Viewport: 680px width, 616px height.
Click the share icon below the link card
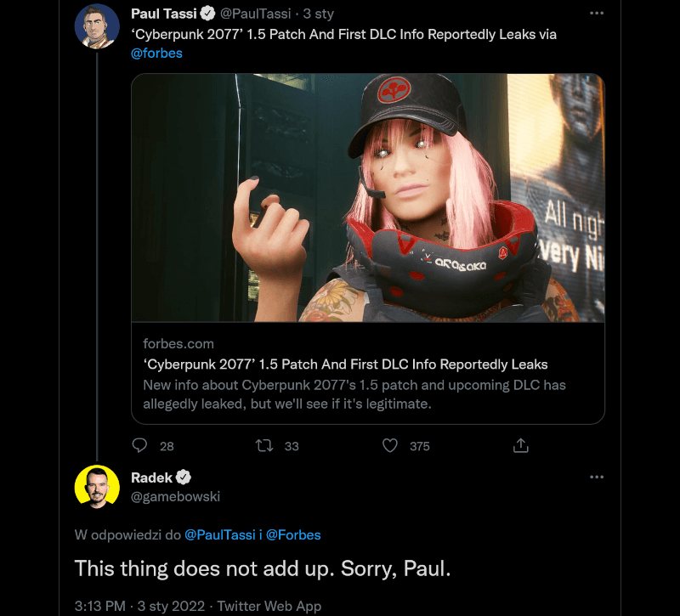[x=522, y=445]
